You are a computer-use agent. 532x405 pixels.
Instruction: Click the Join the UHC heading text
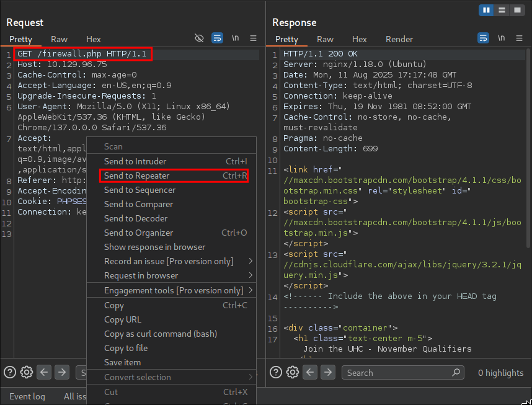pyautogui.click(x=388, y=349)
